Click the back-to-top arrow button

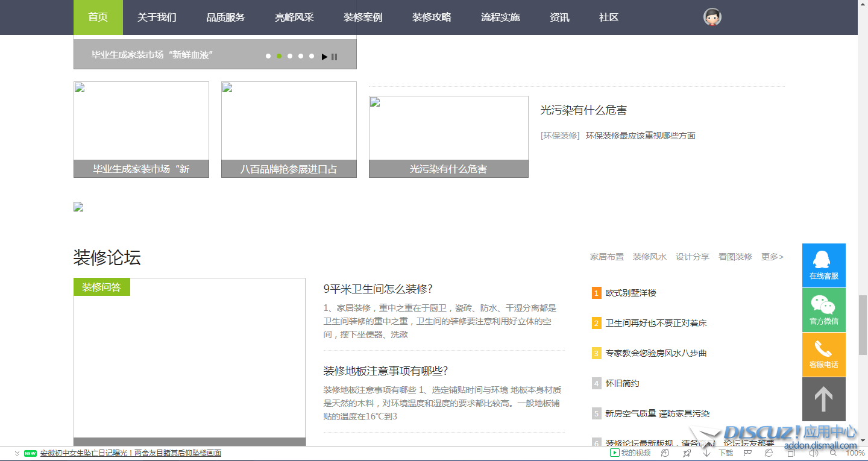click(823, 399)
